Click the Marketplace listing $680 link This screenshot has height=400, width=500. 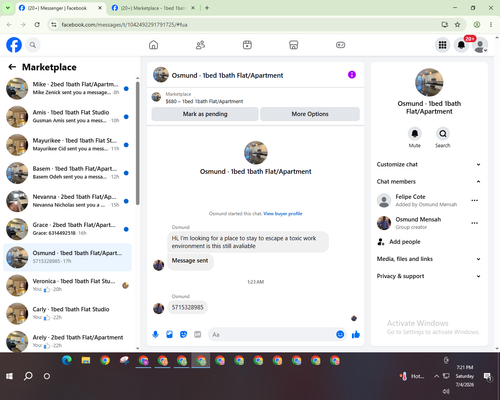pyautogui.click(x=204, y=101)
